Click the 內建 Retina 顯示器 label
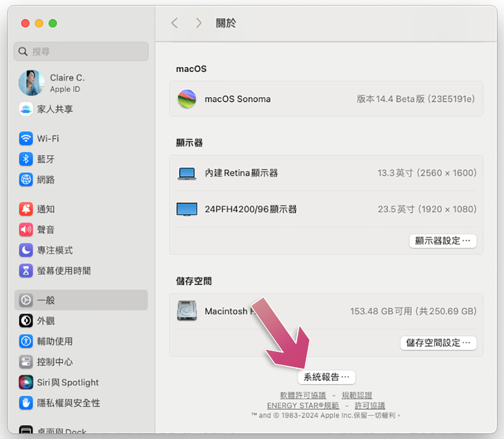The height and width of the screenshot is (439, 504). (241, 173)
